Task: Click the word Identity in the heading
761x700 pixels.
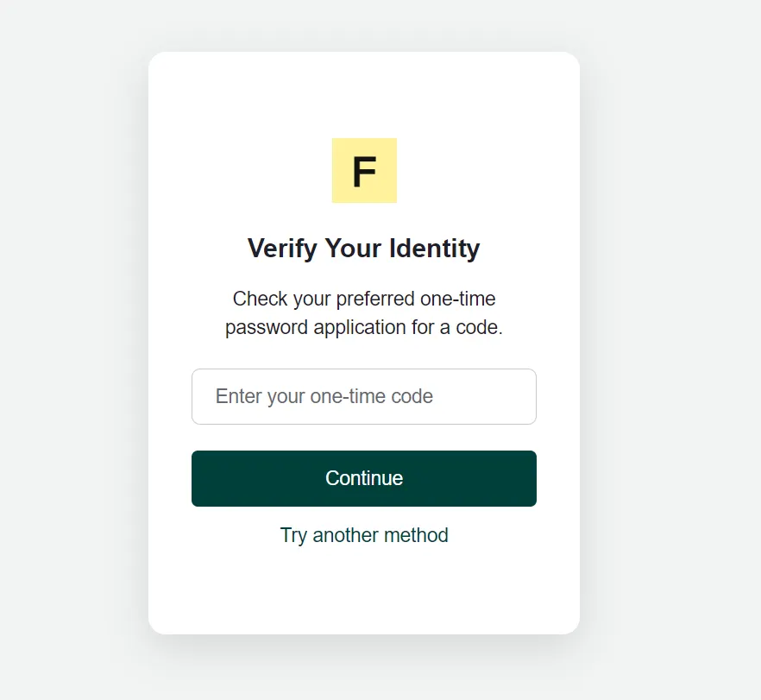Action: click(x=434, y=249)
